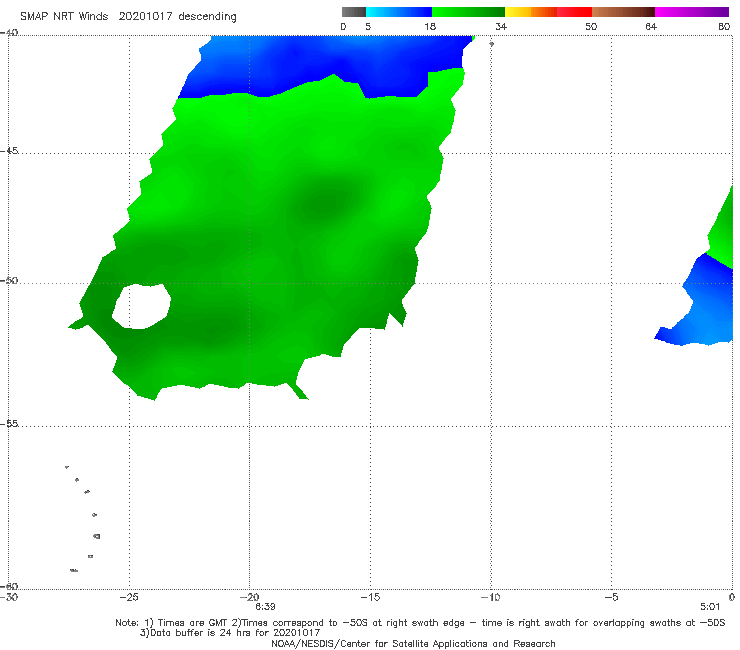Click the color bar label '64'
The width and height of the screenshot is (740, 650).
pyautogui.click(x=651, y=26)
